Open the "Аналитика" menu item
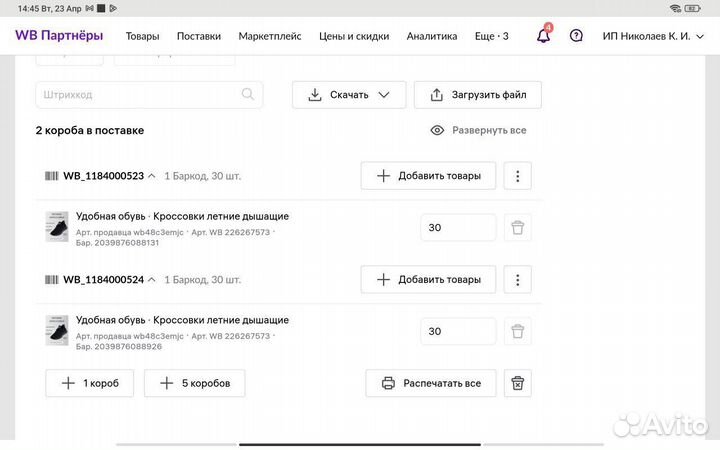The width and height of the screenshot is (720, 450). point(432,36)
